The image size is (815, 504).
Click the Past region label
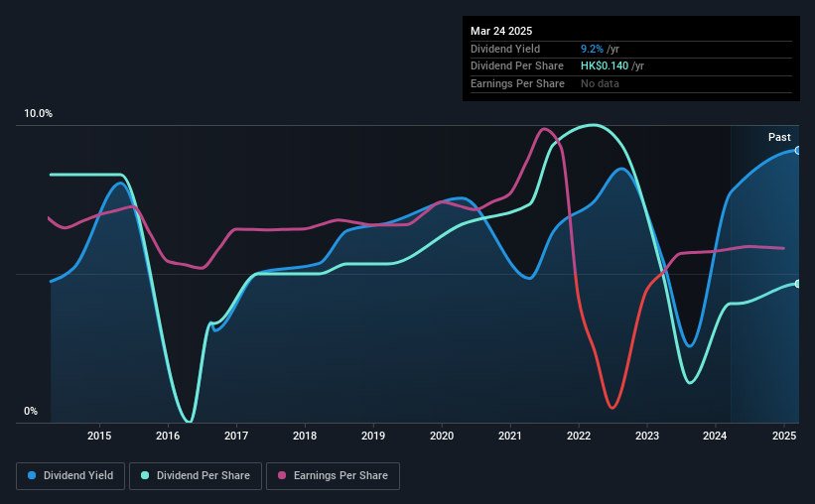click(779, 137)
